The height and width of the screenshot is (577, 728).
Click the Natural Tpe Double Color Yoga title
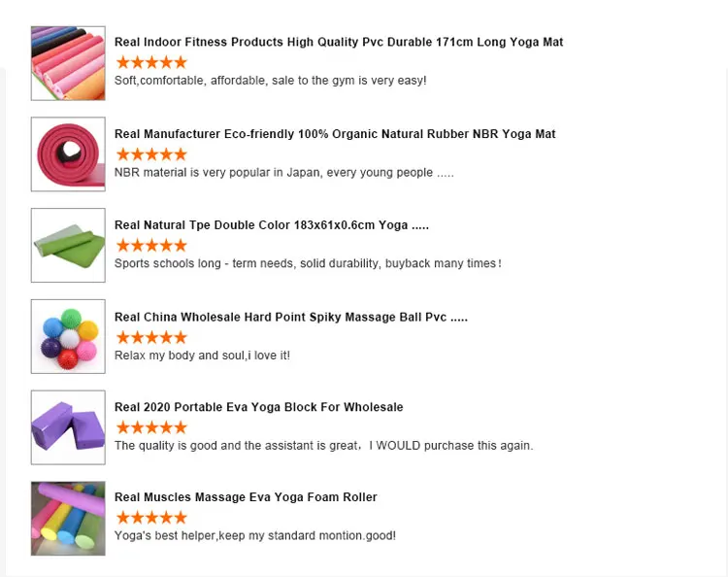[x=272, y=225]
